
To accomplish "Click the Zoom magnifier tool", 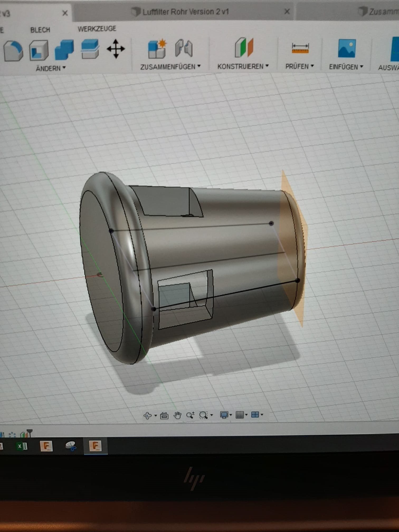I will (x=190, y=415).
